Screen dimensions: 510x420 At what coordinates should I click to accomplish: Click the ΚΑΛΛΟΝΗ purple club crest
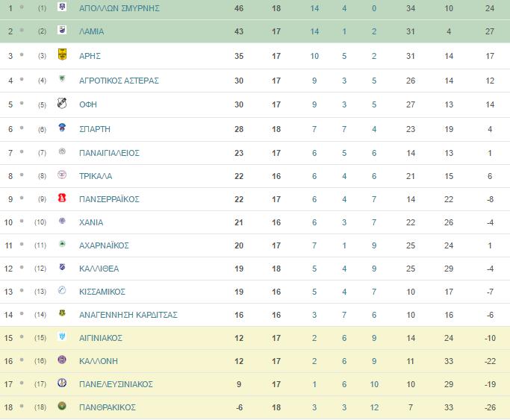pyautogui.click(x=62, y=360)
